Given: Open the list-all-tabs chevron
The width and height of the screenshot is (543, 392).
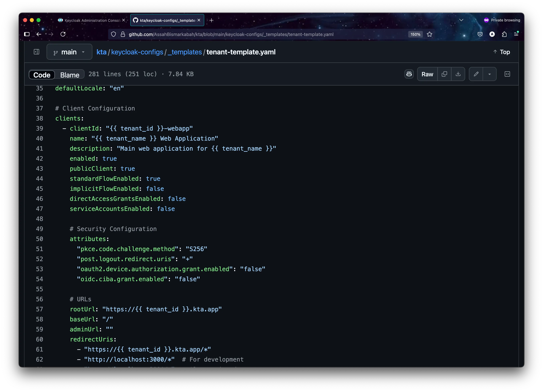Looking at the screenshot, I should tap(461, 20).
